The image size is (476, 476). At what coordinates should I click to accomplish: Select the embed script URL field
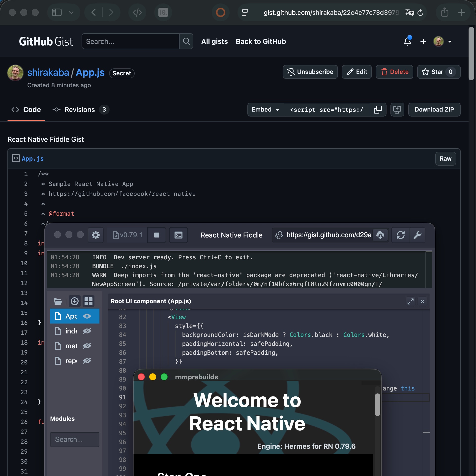point(327,110)
